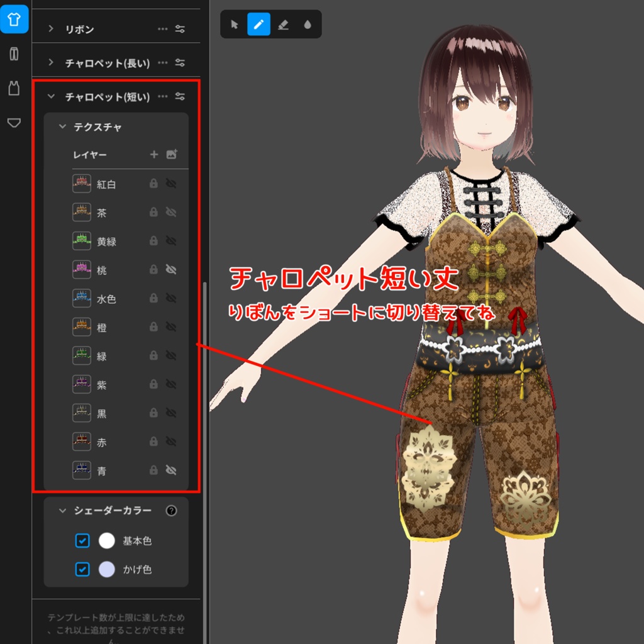This screenshot has width=644, height=644.
Task: Select the 青 layer name
Action: [101, 470]
